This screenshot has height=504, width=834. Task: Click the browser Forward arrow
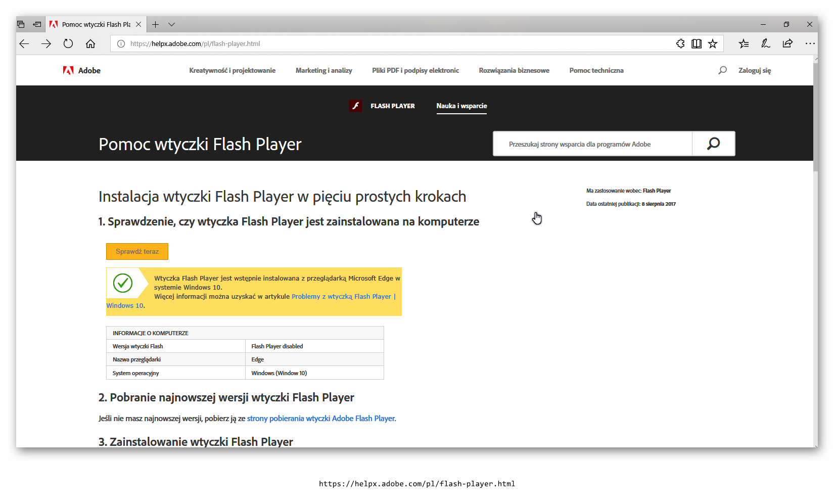46,43
